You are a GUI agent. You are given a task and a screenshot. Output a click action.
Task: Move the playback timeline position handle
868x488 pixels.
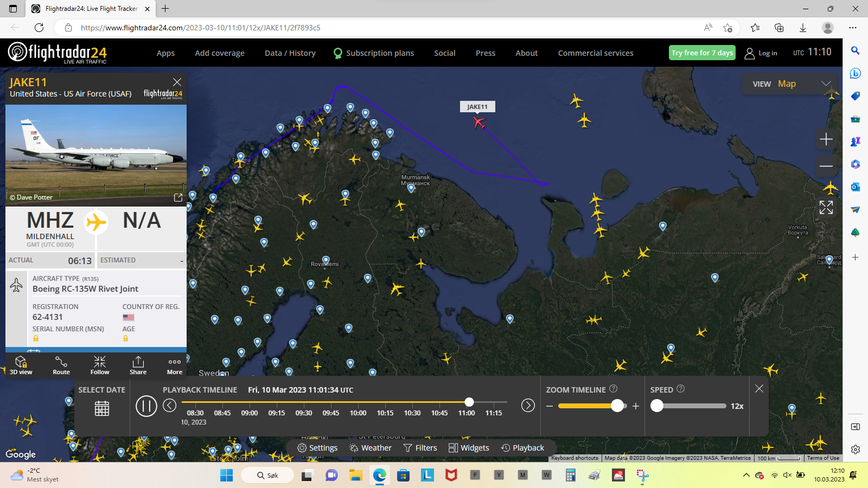(469, 402)
